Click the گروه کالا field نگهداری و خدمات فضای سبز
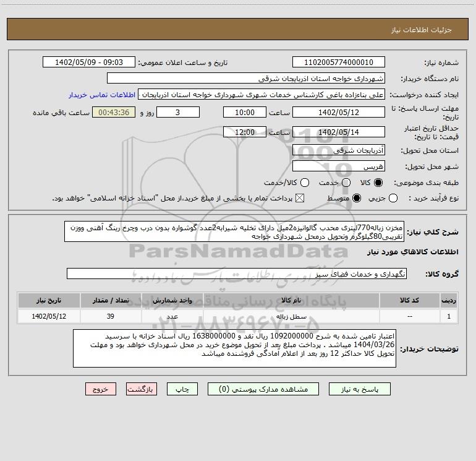 [x=237, y=274]
